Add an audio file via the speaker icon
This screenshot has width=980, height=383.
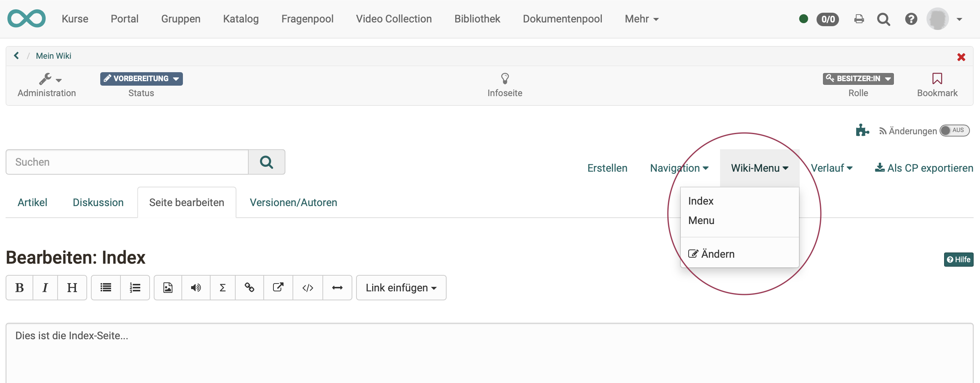click(196, 288)
